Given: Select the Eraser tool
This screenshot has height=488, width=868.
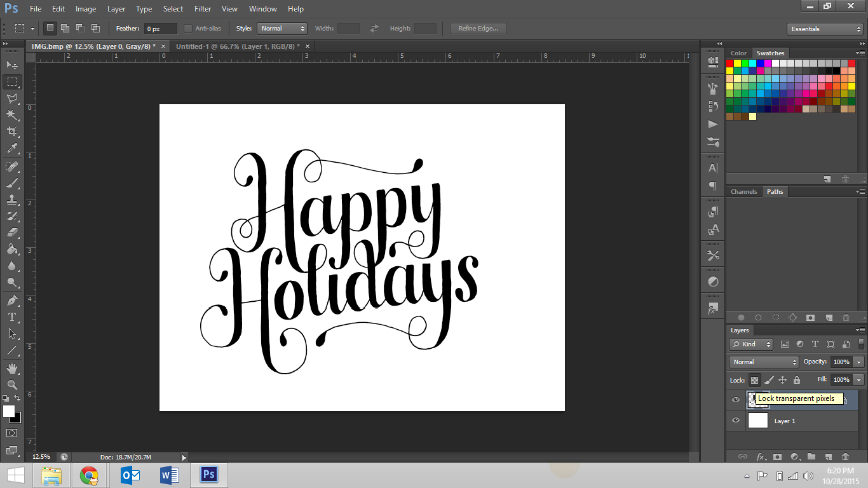Looking at the screenshot, I should point(12,233).
